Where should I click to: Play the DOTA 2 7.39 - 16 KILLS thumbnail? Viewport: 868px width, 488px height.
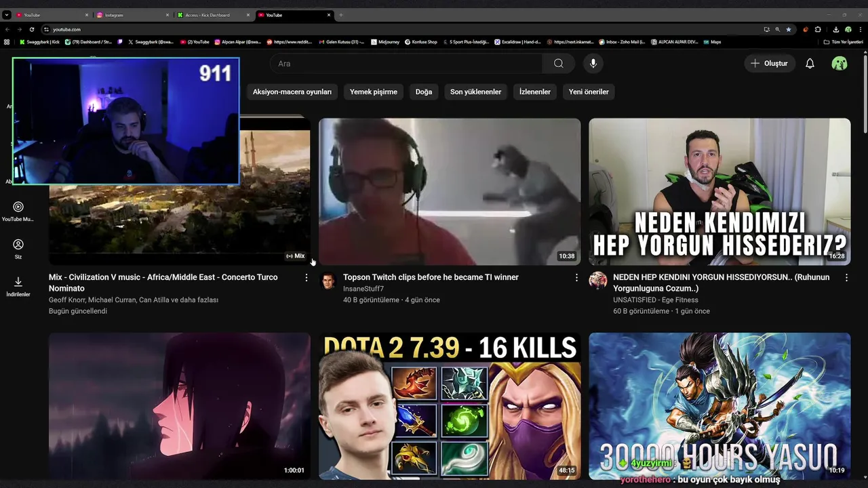(450, 406)
